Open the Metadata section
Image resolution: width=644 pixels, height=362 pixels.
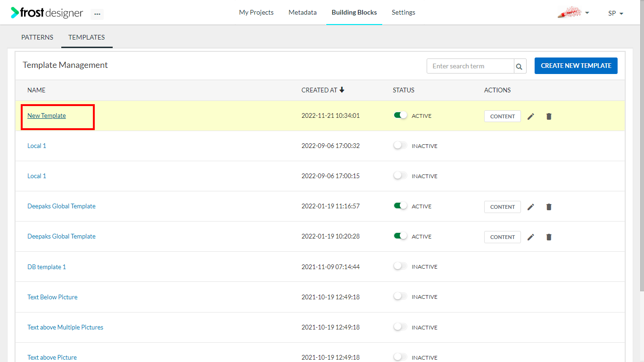(x=303, y=13)
